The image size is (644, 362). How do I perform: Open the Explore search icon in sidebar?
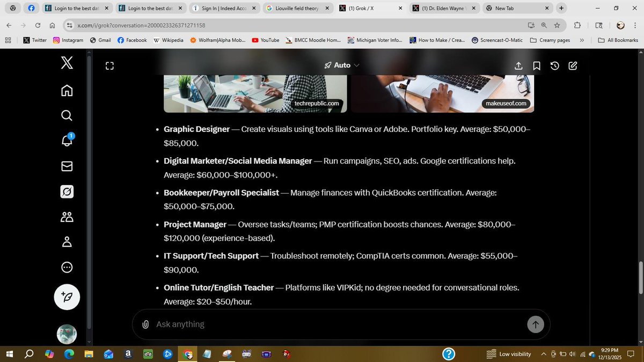click(x=67, y=115)
